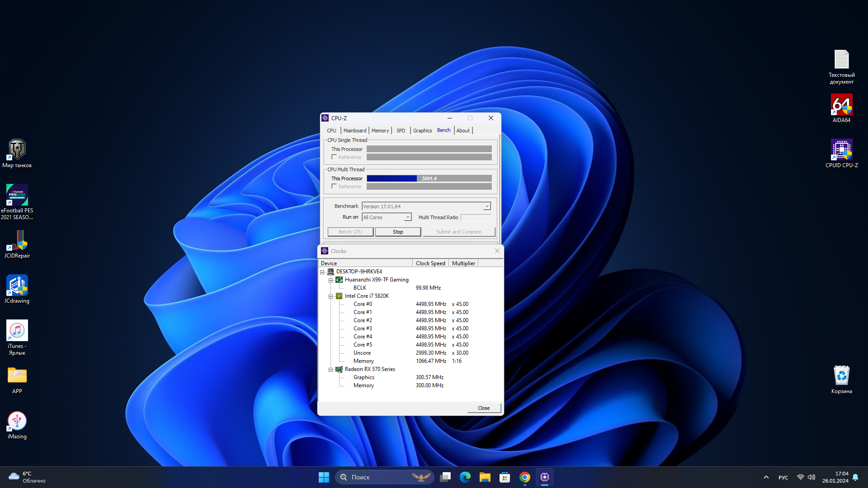
Task: Collapse the Radeon RX 570 Series node
Action: pyautogui.click(x=330, y=370)
